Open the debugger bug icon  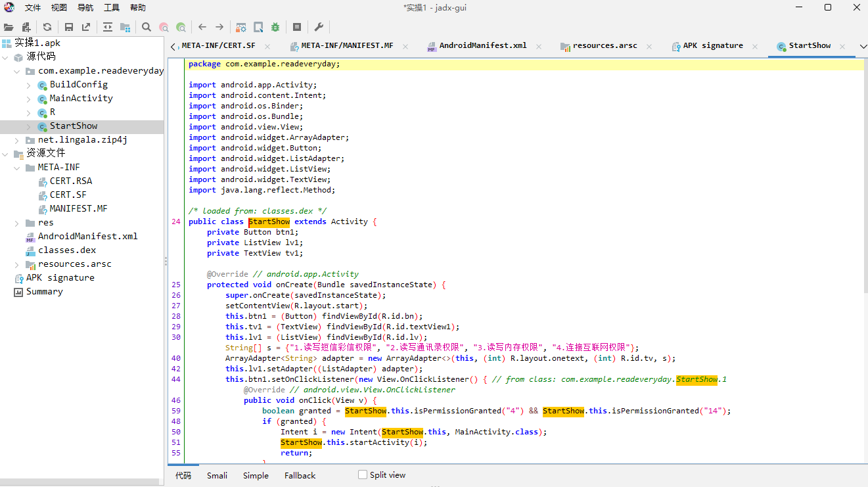click(x=275, y=27)
